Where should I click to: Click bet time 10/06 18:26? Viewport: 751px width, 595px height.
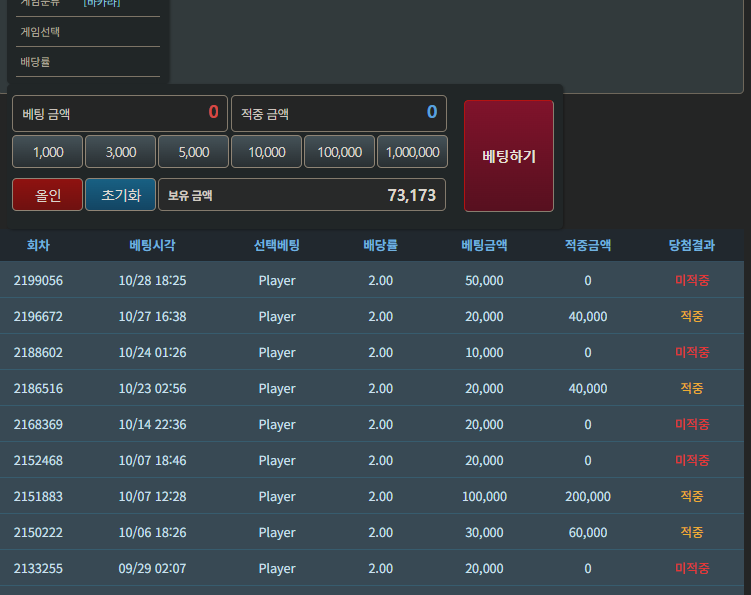152,532
